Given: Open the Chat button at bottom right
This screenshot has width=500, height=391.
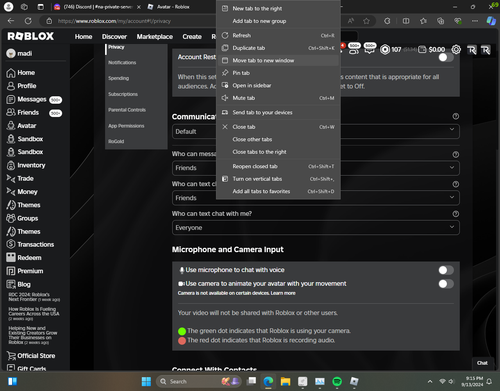Looking at the screenshot, I should 482,363.
